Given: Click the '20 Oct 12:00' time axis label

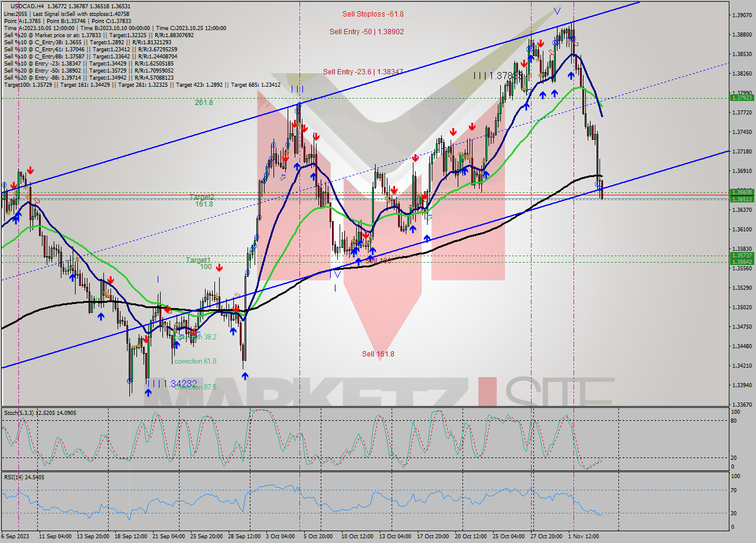Looking at the screenshot, I should click(x=471, y=537).
